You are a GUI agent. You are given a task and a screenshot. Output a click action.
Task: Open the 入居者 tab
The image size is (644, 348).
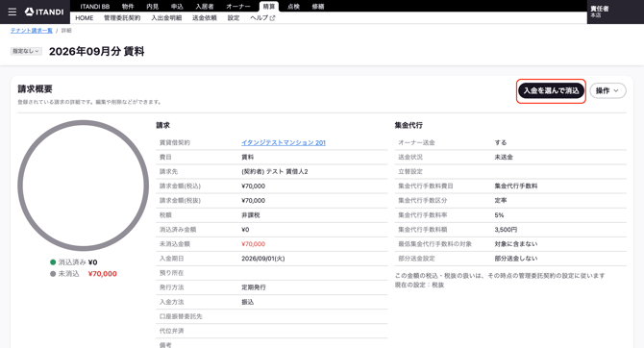point(205,6)
